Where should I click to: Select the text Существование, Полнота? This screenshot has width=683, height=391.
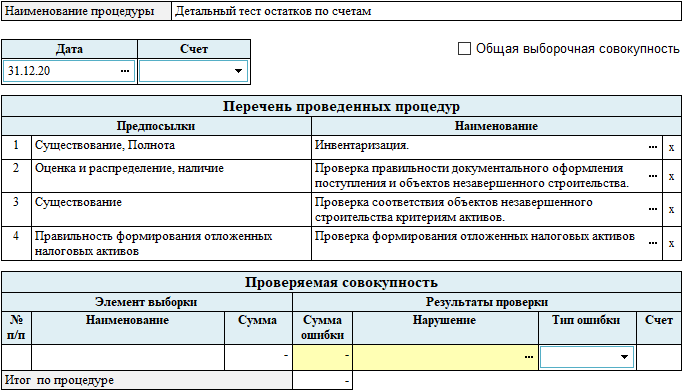pyautogui.click(x=105, y=145)
